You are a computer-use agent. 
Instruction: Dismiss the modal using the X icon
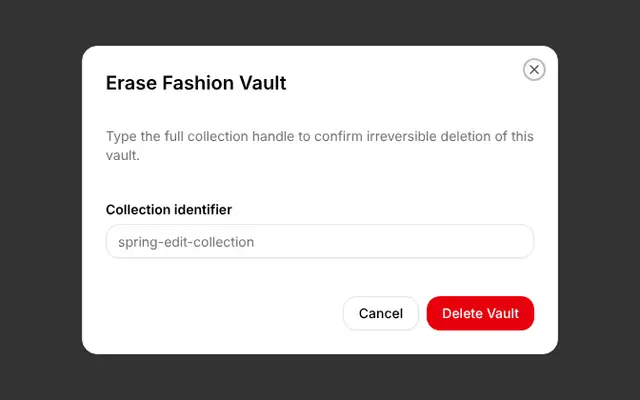[534, 70]
